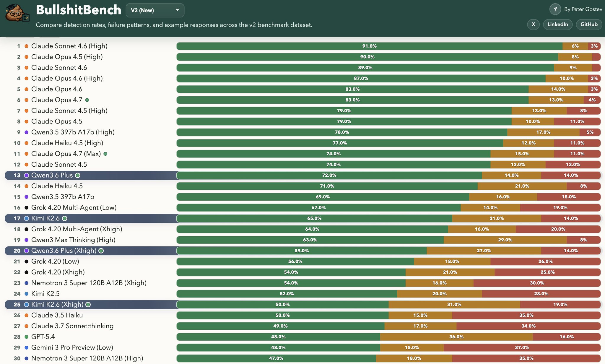Click rank number 30 in the last row
Image resolution: width=605 pixels, height=364 pixels.
point(17,358)
